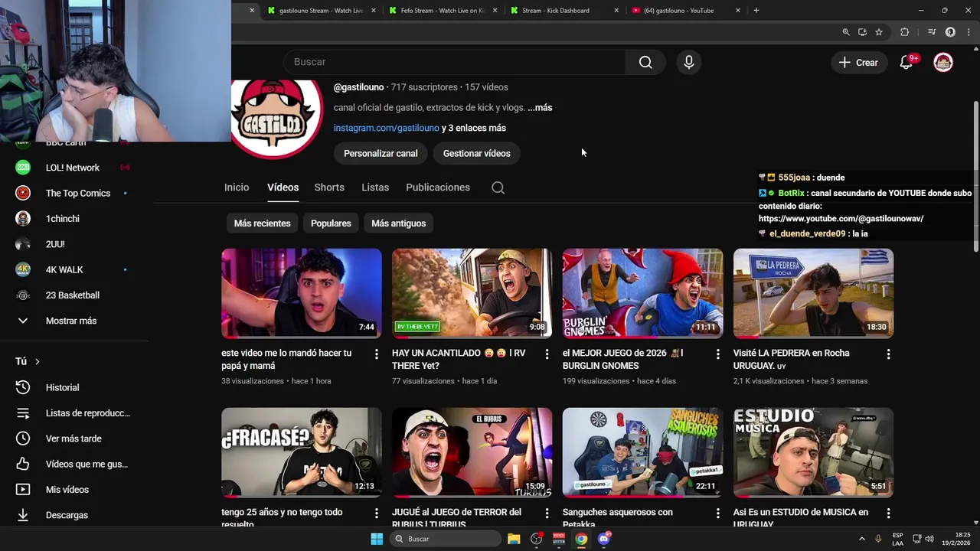The width and height of the screenshot is (980, 551).
Task: Expand channel description with ...más
Action: click(x=540, y=108)
